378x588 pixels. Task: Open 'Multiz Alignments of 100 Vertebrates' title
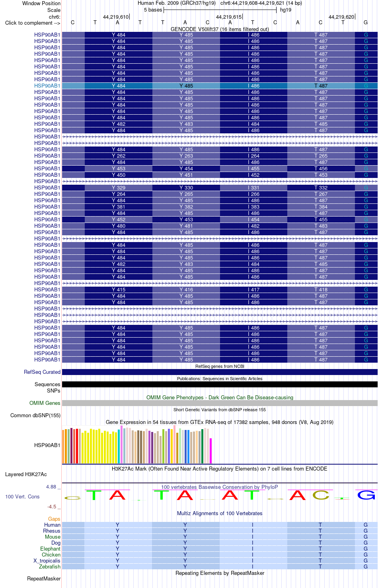coord(220,513)
